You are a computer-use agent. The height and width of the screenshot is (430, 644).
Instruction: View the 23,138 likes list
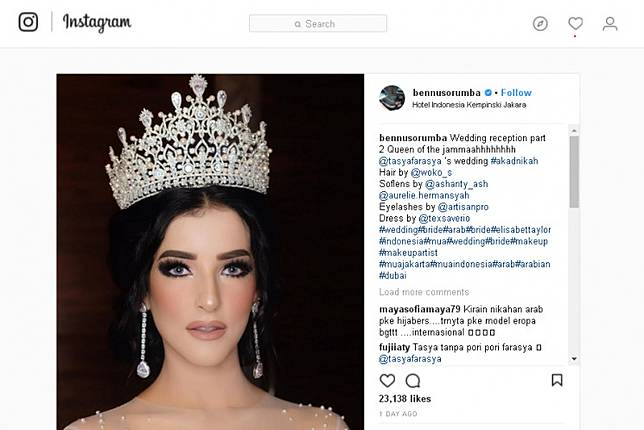[405, 399]
